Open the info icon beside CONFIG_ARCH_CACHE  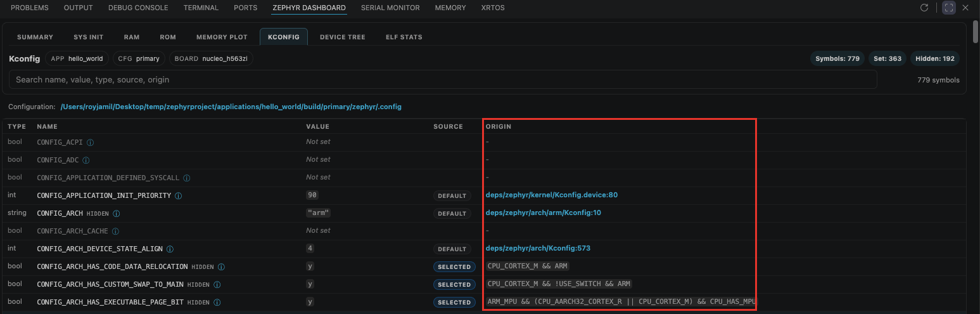point(115,231)
